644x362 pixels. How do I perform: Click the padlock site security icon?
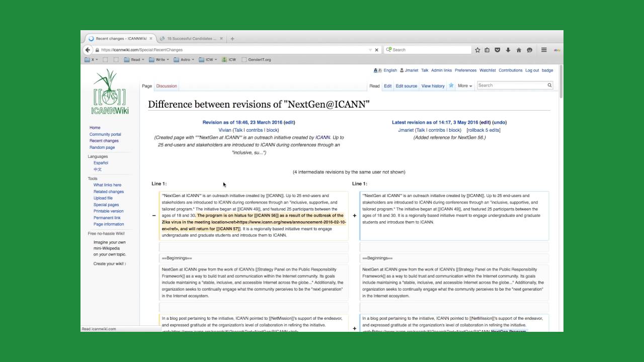pos(97,50)
